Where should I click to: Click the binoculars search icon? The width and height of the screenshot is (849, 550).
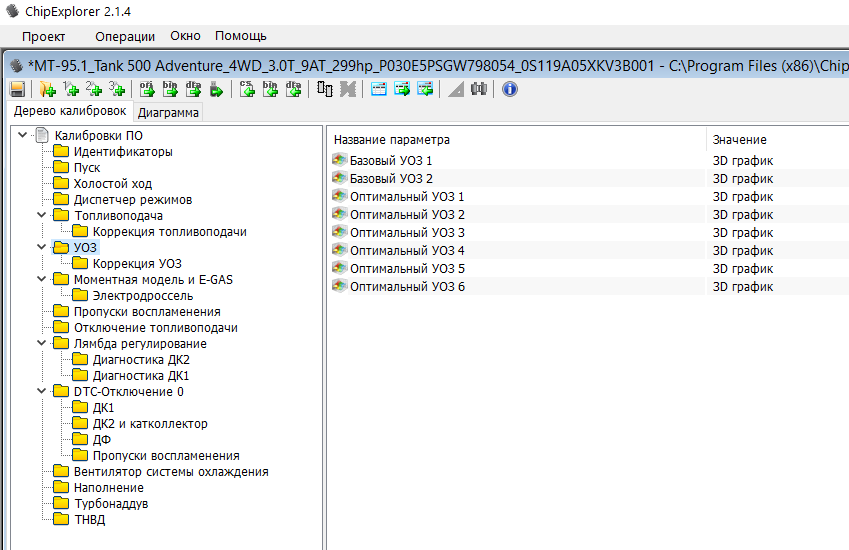click(478, 89)
